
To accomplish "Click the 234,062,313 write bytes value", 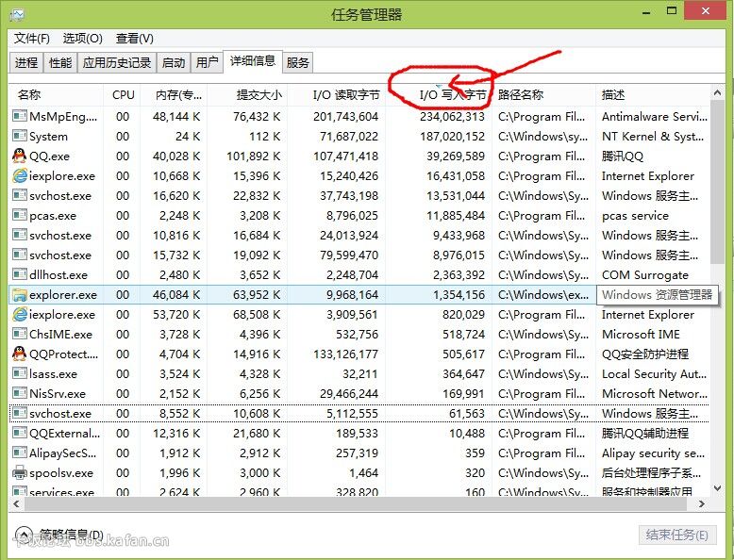I will click(x=452, y=117).
